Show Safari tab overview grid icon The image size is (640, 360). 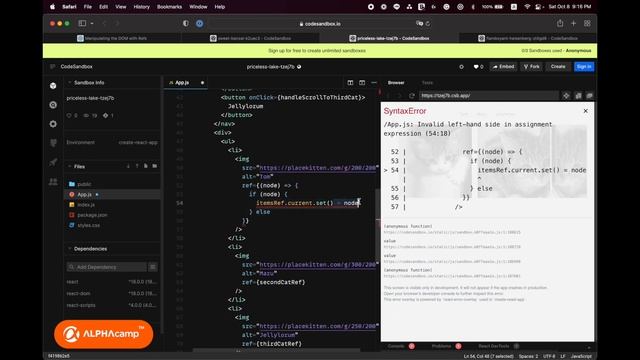click(587, 23)
